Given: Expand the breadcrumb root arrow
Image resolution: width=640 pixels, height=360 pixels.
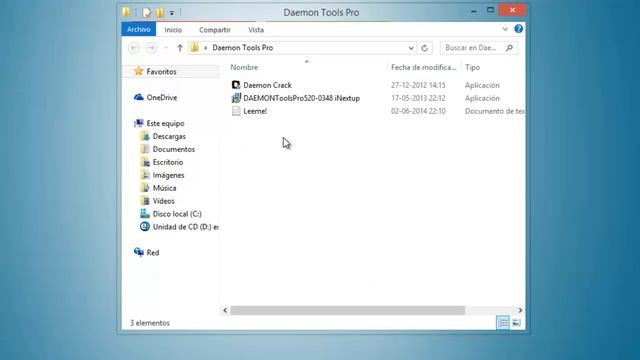Looking at the screenshot, I should pos(205,48).
